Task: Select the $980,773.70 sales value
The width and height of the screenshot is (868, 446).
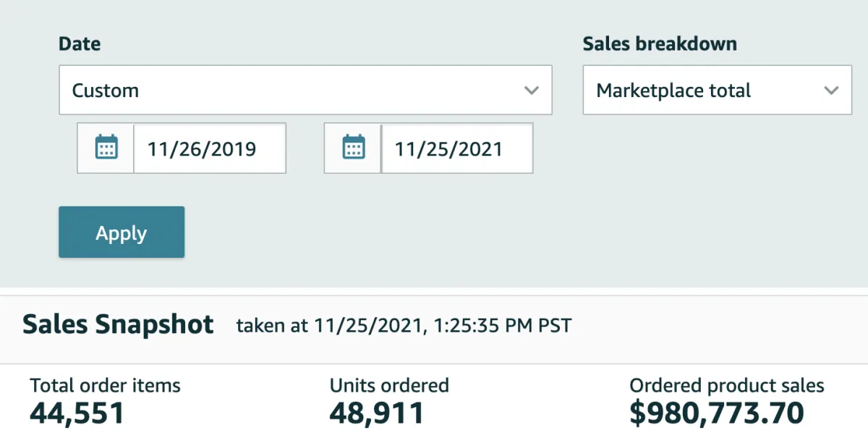Action: click(x=716, y=413)
